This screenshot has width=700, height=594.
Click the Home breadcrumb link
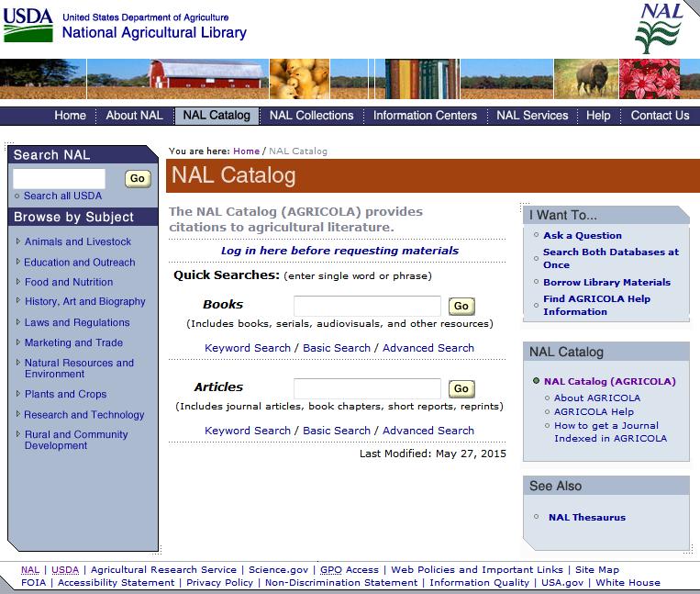tap(246, 151)
